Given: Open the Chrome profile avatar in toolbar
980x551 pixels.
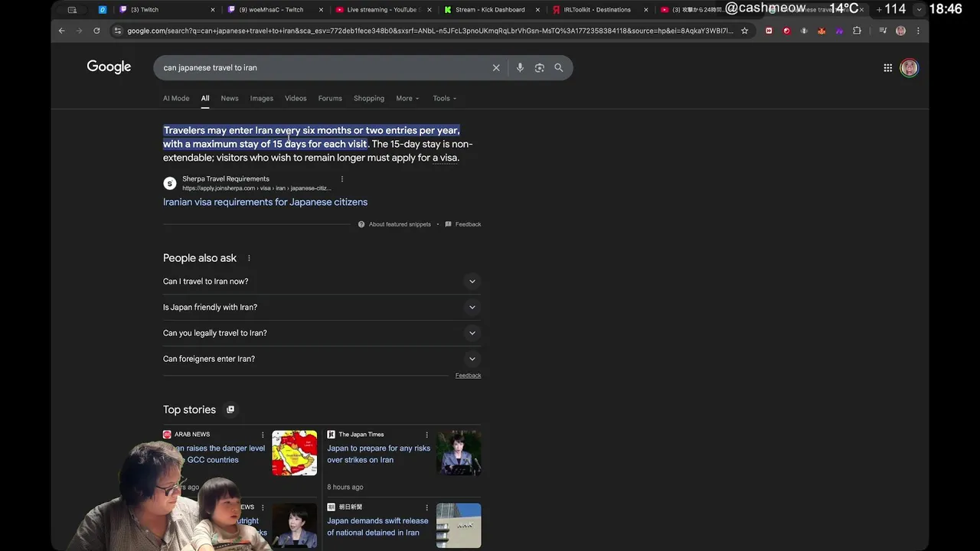Looking at the screenshot, I should pos(900,31).
